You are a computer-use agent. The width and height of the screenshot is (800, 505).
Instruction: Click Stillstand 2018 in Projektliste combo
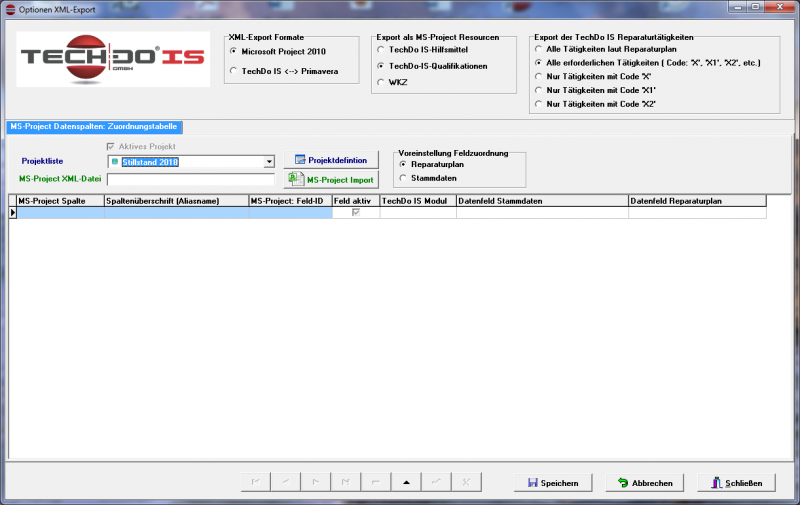coord(150,162)
